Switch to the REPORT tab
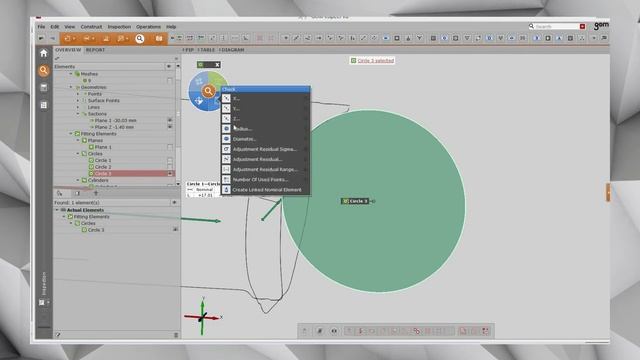 pos(95,50)
